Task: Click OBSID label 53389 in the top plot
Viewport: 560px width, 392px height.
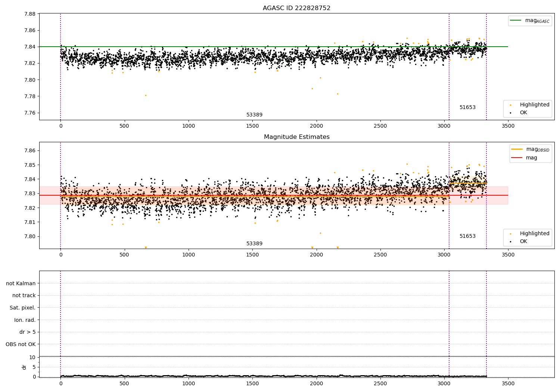Action: (x=254, y=115)
